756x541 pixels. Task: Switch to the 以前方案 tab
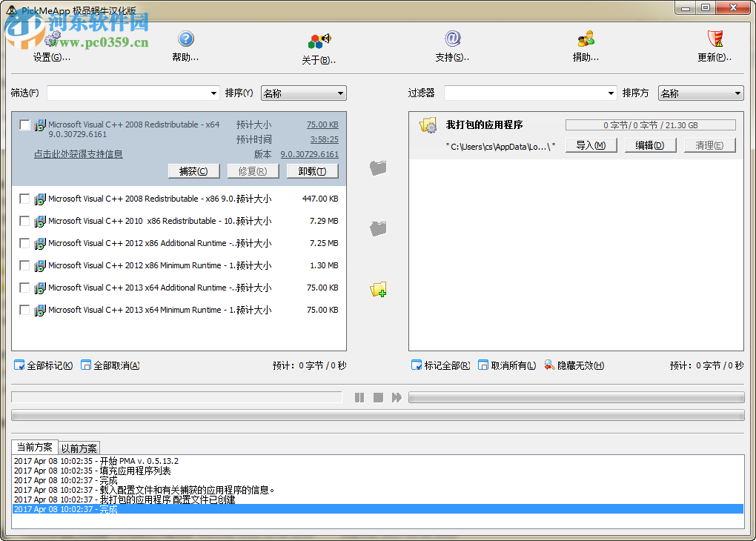coord(79,448)
